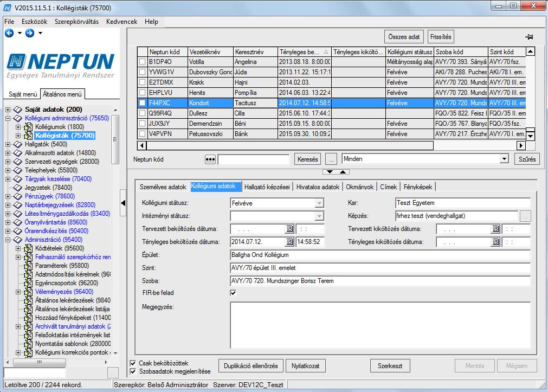548x392 pixels.
Task: Click the Duplikáció ellenőrzés button
Action: click(x=250, y=366)
